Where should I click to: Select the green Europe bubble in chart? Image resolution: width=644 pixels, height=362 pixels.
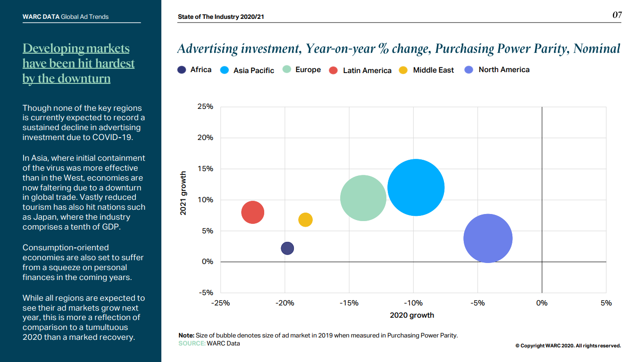pyautogui.click(x=363, y=198)
